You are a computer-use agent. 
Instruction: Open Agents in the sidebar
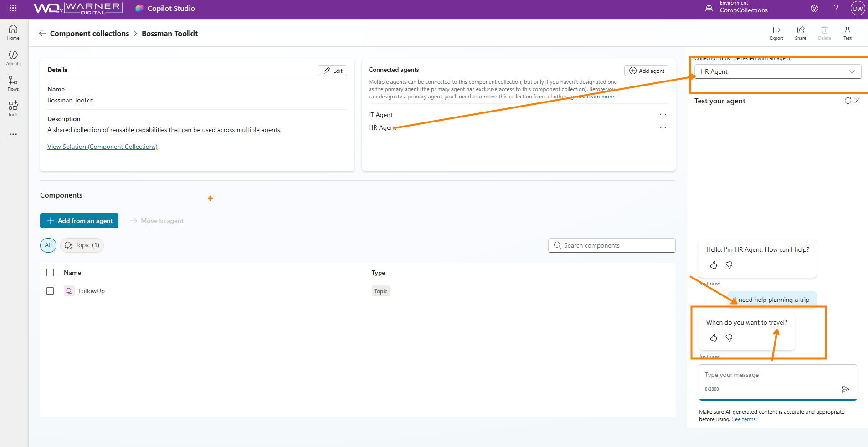(13, 57)
